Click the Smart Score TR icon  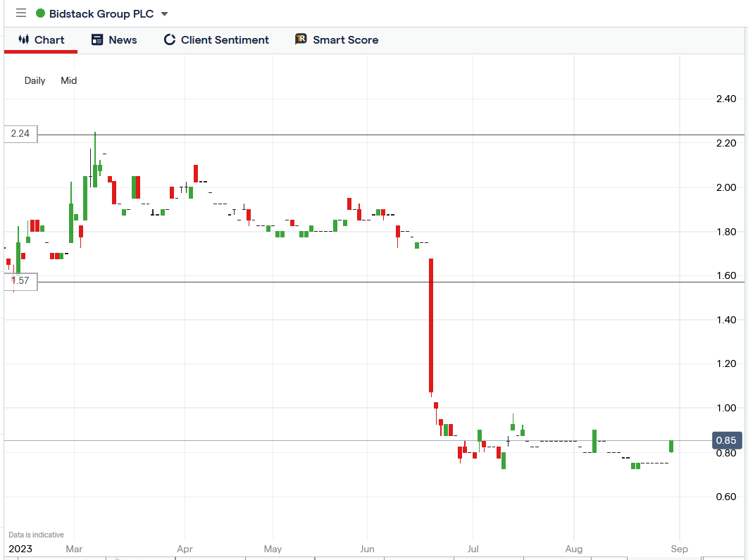[301, 39]
